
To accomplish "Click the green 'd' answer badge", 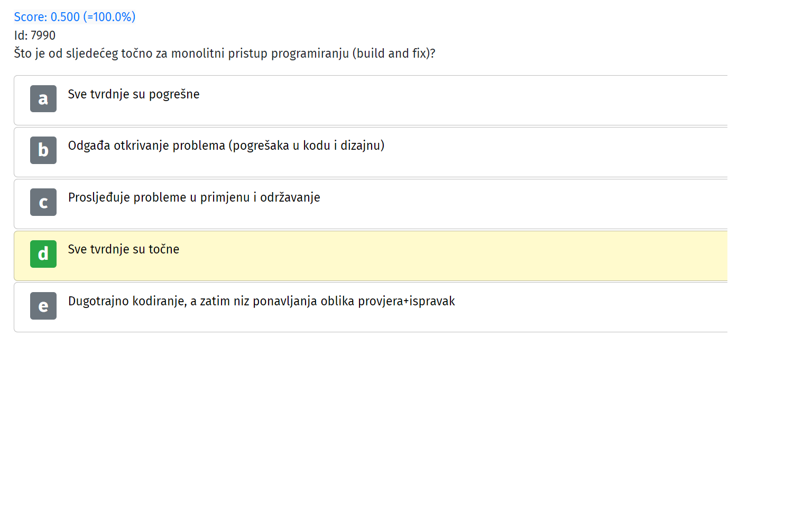I will 43,254.
